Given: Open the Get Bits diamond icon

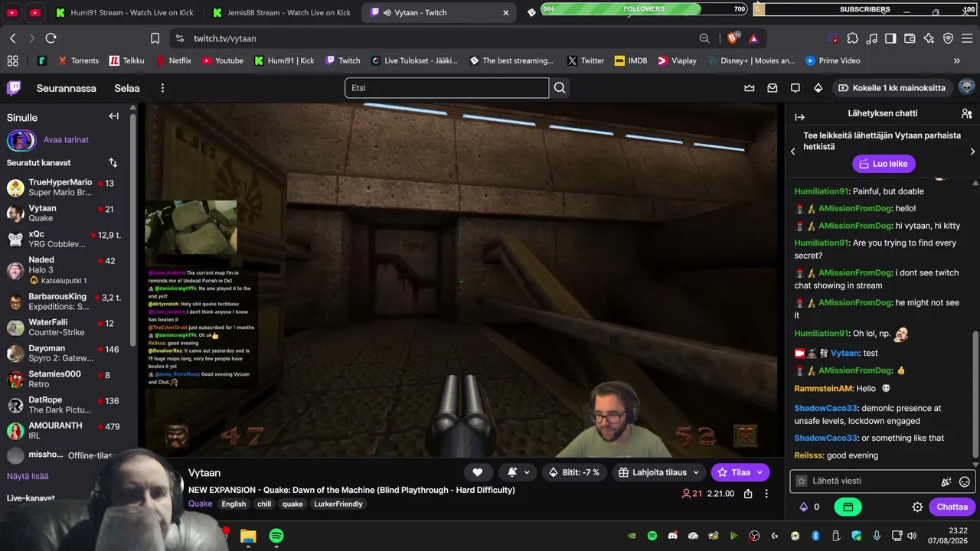Looking at the screenshot, I should click(818, 88).
